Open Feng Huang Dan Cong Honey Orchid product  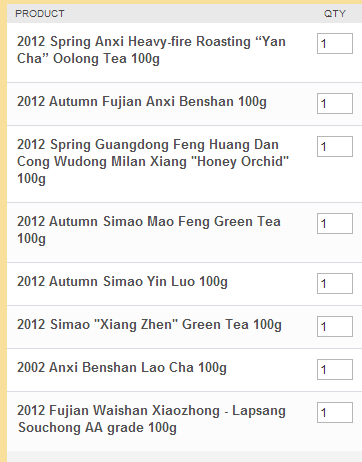point(153,161)
